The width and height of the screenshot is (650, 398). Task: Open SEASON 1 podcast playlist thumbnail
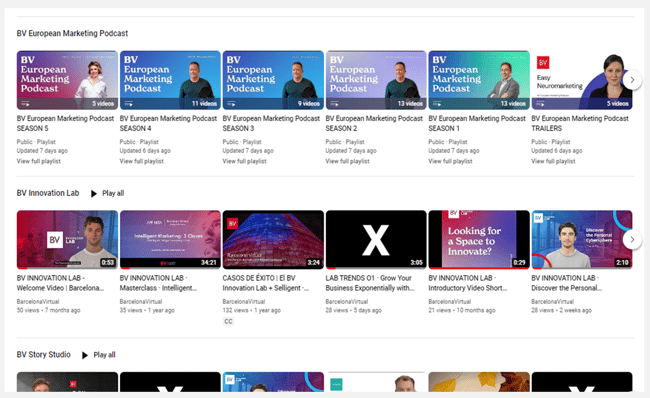[479, 80]
